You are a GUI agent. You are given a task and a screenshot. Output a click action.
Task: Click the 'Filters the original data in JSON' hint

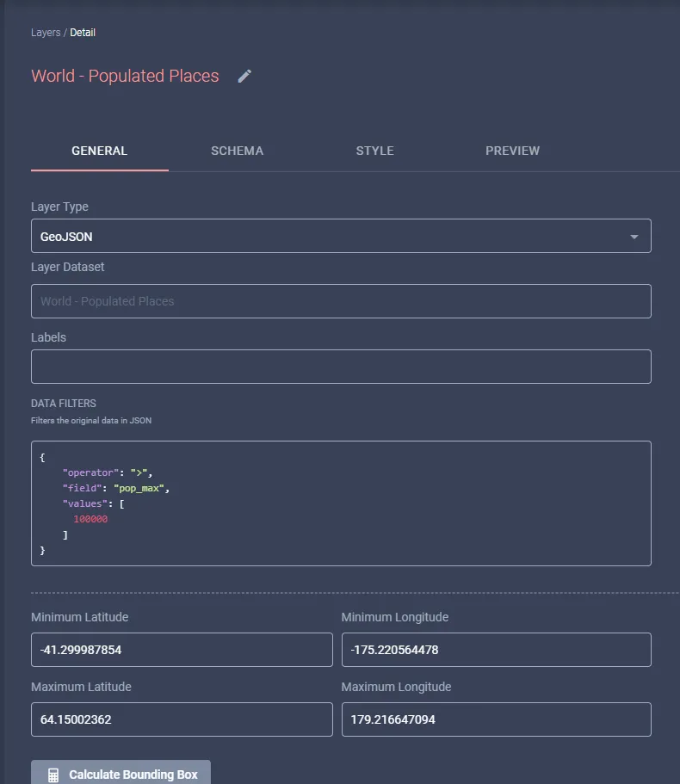tap(91, 421)
